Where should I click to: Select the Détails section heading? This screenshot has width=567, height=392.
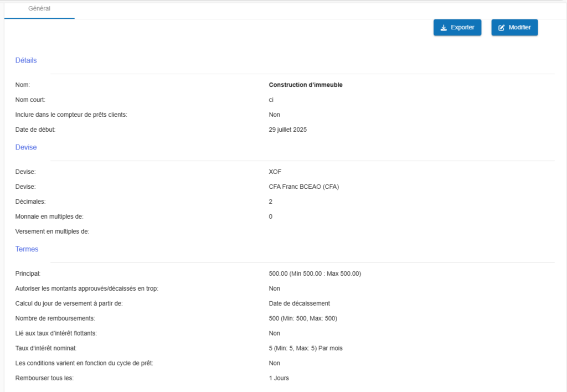(26, 60)
